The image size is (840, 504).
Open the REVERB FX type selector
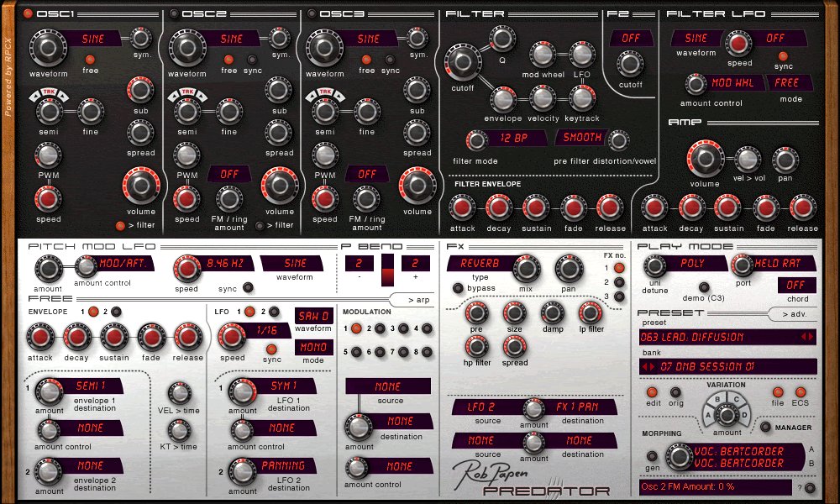480,264
